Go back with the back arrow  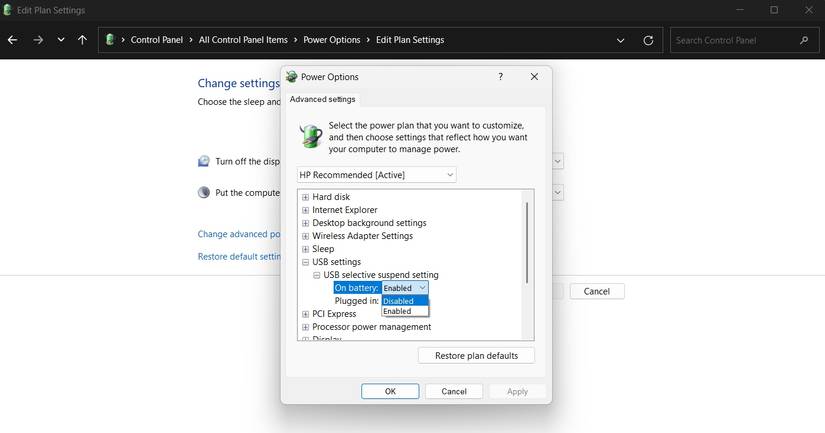pyautogui.click(x=13, y=40)
